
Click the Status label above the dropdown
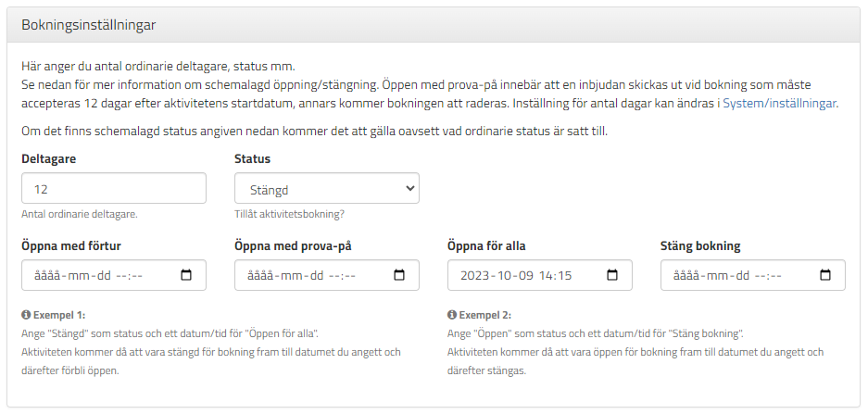(x=252, y=159)
